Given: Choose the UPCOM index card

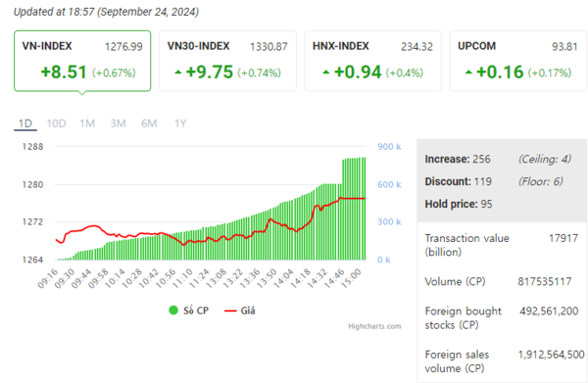Looking at the screenshot, I should click(x=517, y=61).
